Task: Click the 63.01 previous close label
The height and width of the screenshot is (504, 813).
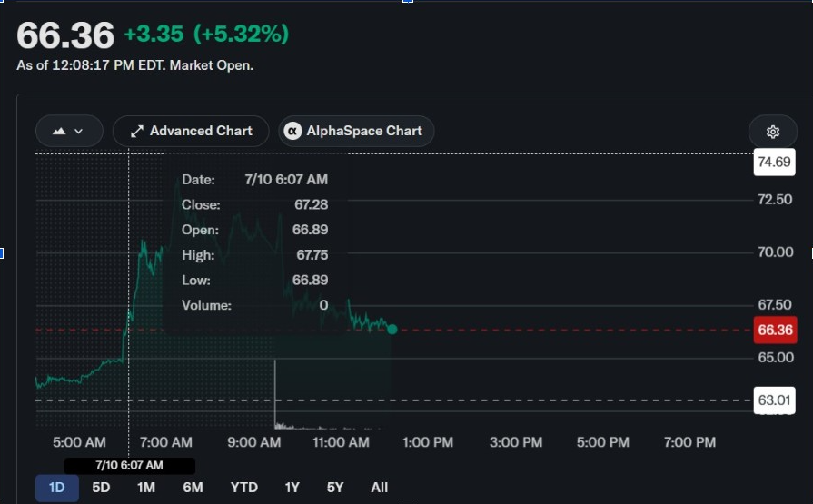Action: click(774, 400)
